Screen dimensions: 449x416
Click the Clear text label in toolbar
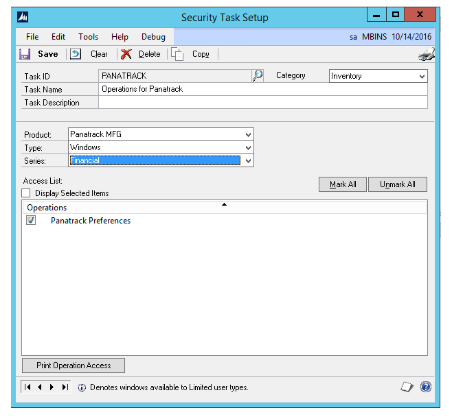pyautogui.click(x=99, y=54)
